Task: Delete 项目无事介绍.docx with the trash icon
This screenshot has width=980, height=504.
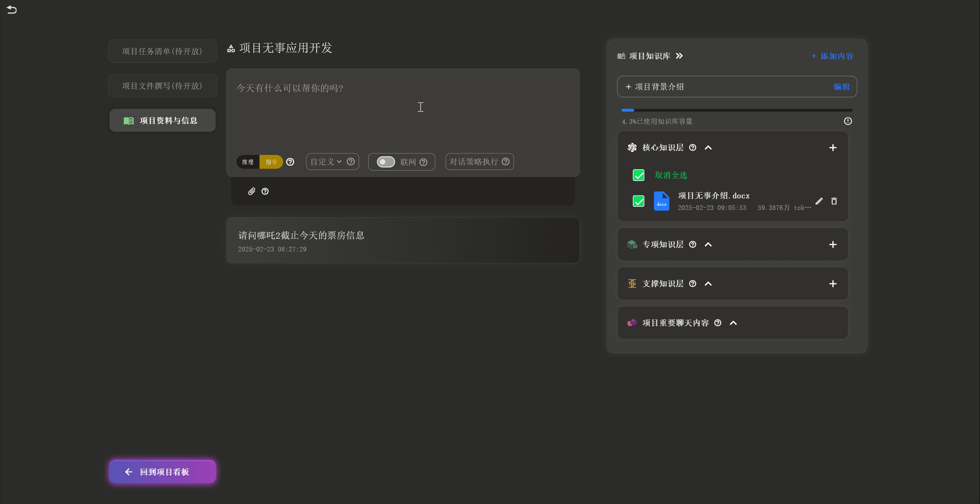Action: pos(834,201)
